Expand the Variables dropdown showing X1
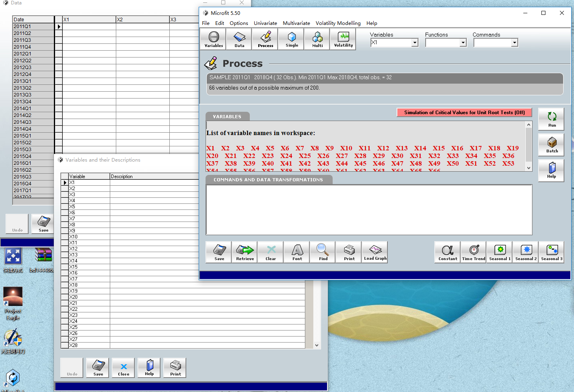The image size is (574, 392). point(415,43)
